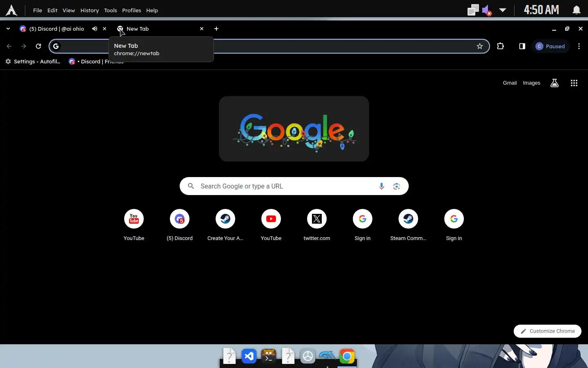The width and height of the screenshot is (588, 368).
Task: Bookmark this tab with star icon
Action: pyautogui.click(x=480, y=46)
